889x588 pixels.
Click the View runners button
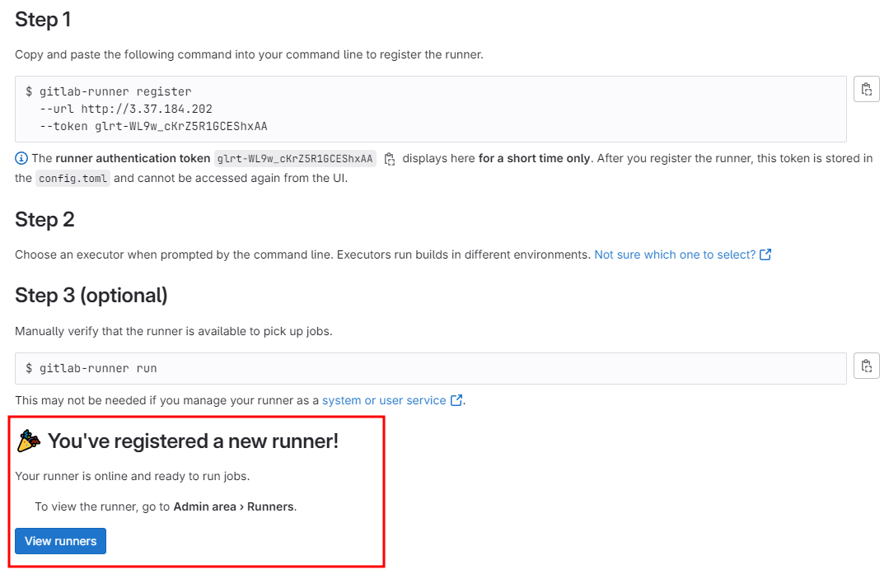point(61,541)
